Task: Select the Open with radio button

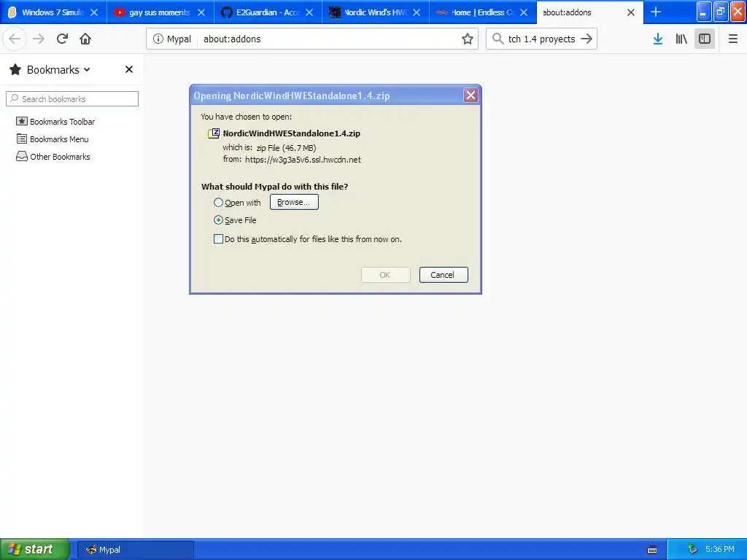Action: (218, 203)
